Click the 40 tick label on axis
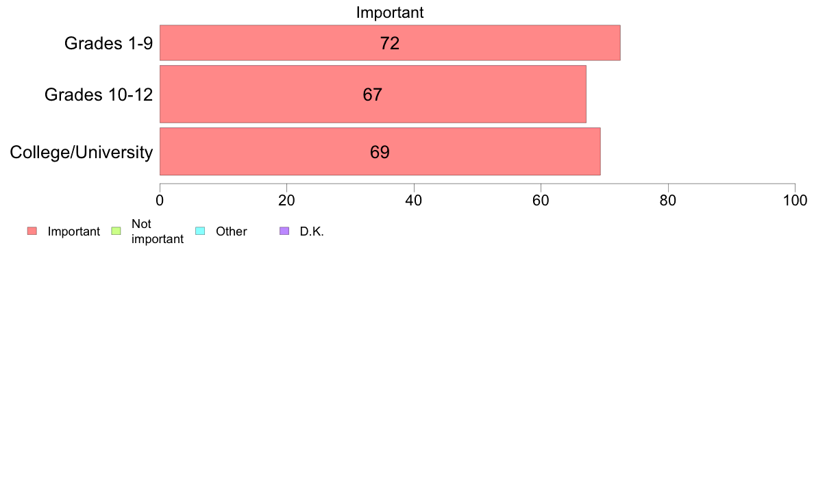Image resolution: width=814 pixels, height=504 pixels. pyautogui.click(x=414, y=201)
